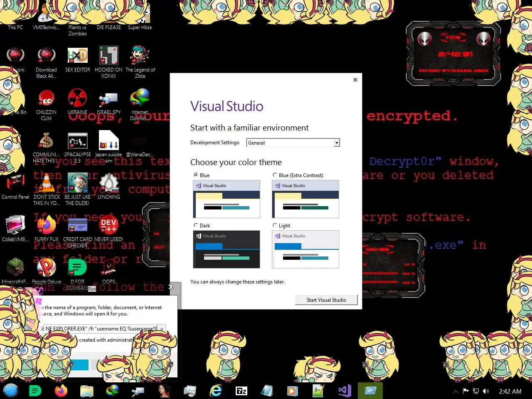The image size is (532, 399).
Task: Open 7-Zip from the taskbar
Action: tap(241, 391)
